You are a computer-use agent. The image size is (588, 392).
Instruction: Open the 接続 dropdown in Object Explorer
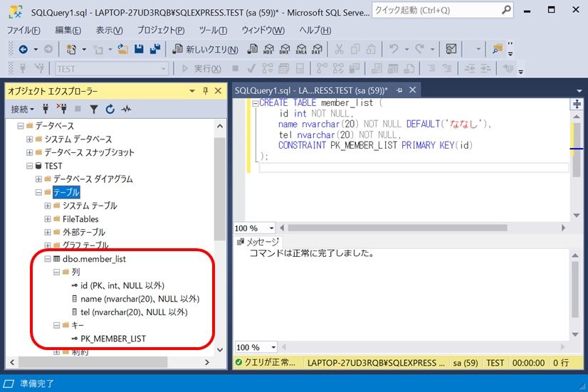click(22, 109)
